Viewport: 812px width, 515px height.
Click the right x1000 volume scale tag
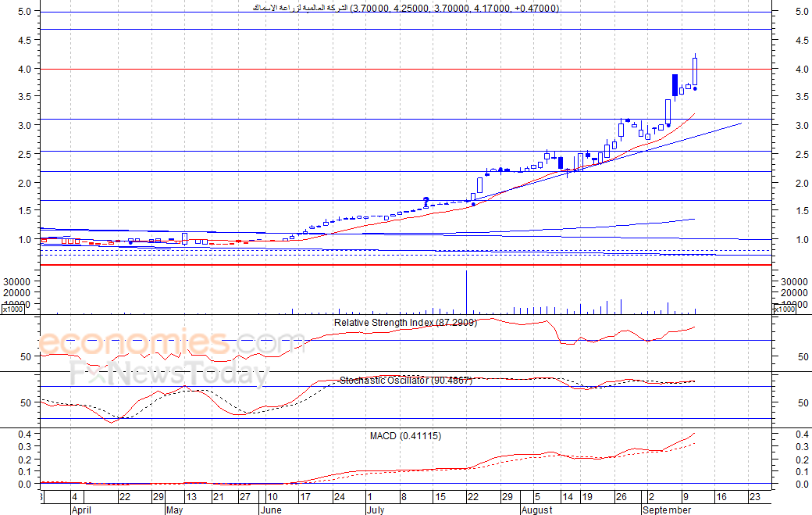pos(784,309)
